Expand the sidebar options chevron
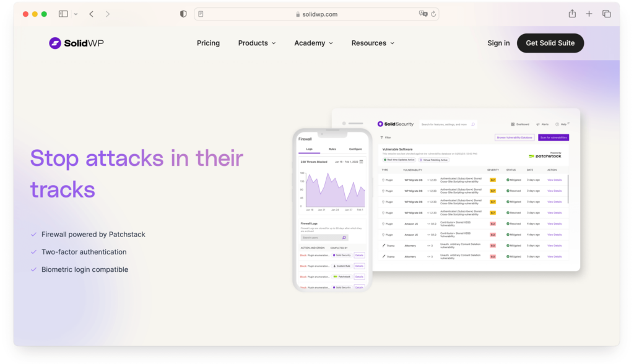This screenshot has height=364, width=634. tap(76, 14)
